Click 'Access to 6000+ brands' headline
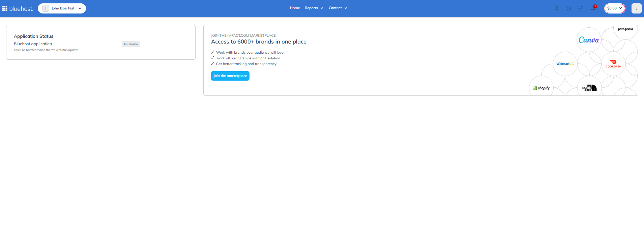Image resolution: width=644 pixels, height=225 pixels. [259, 42]
